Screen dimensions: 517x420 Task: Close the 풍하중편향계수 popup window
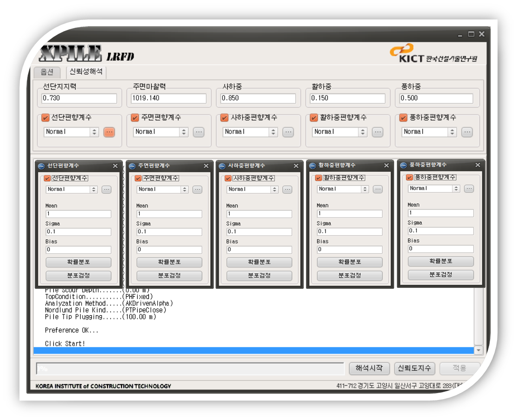(478, 165)
